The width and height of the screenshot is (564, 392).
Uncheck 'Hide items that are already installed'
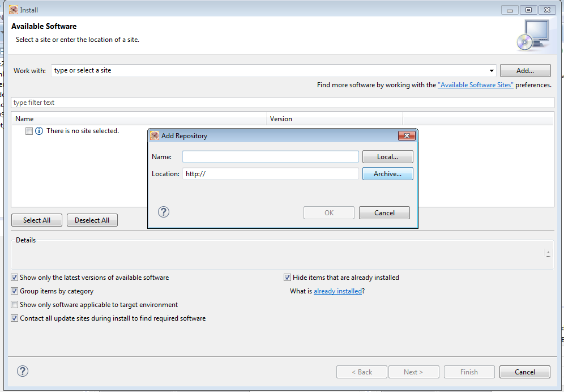[x=288, y=278]
